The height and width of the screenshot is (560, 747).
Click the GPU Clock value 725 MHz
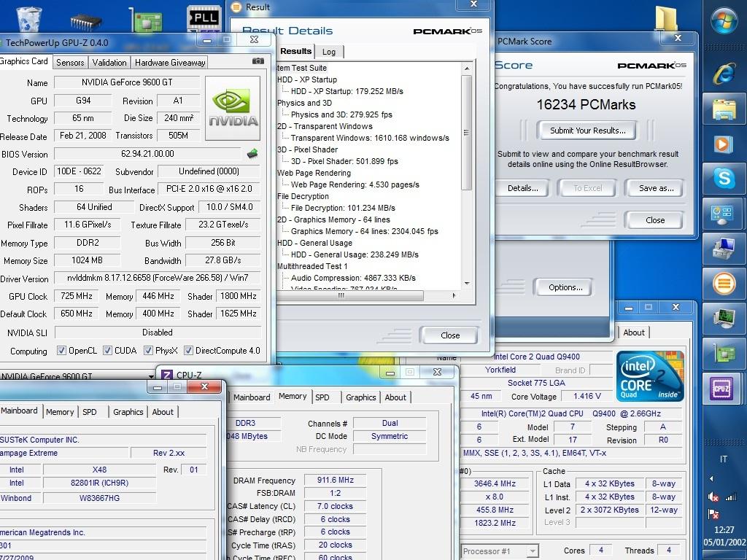tap(76, 296)
